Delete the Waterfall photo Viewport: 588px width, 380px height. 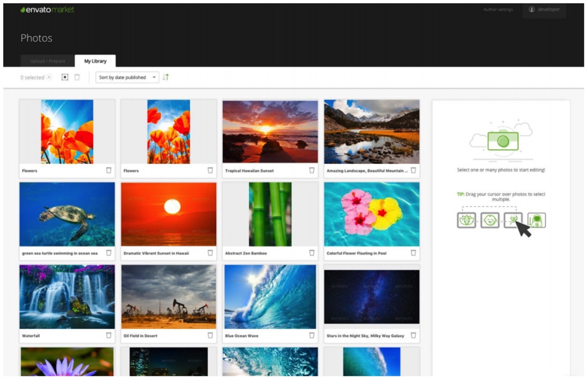pos(109,335)
